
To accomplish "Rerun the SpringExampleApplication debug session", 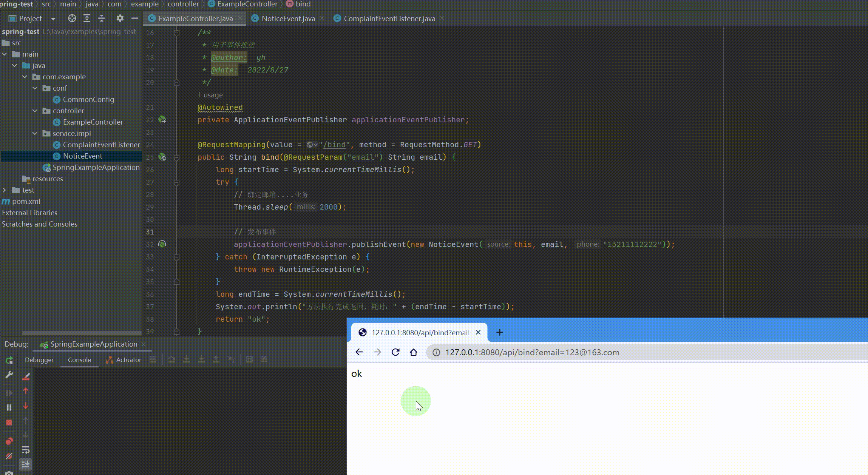I will click(9, 360).
